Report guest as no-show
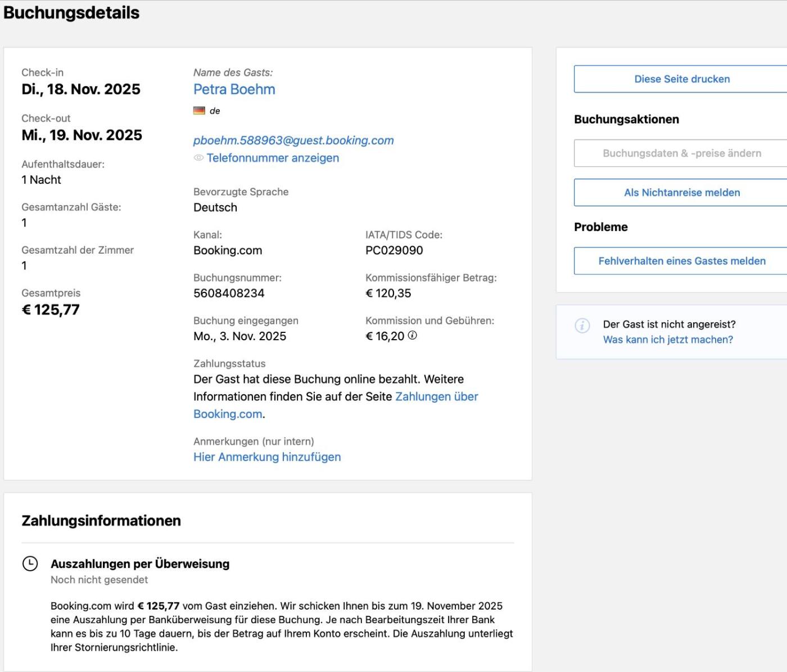Image resolution: width=787 pixels, height=672 pixels. click(681, 193)
